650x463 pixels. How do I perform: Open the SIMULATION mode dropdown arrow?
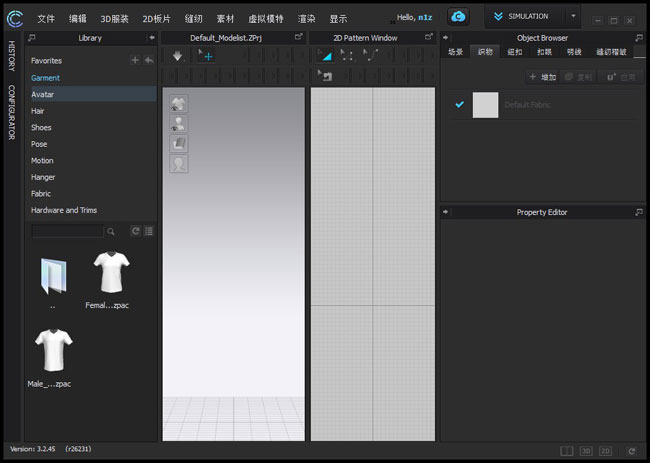[x=573, y=16]
